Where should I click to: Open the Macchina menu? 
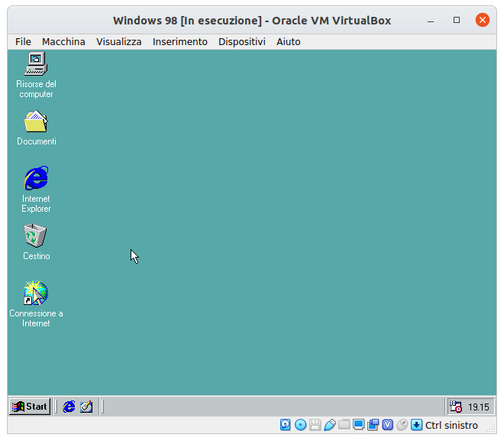(x=63, y=41)
